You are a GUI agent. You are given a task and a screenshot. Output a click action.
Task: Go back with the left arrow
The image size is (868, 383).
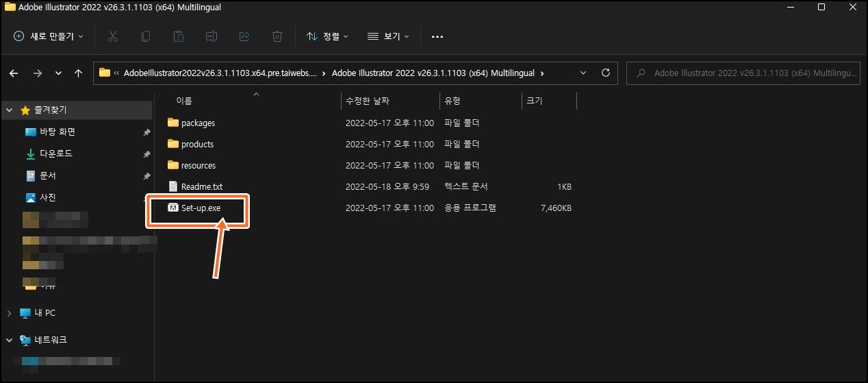pyautogui.click(x=14, y=73)
